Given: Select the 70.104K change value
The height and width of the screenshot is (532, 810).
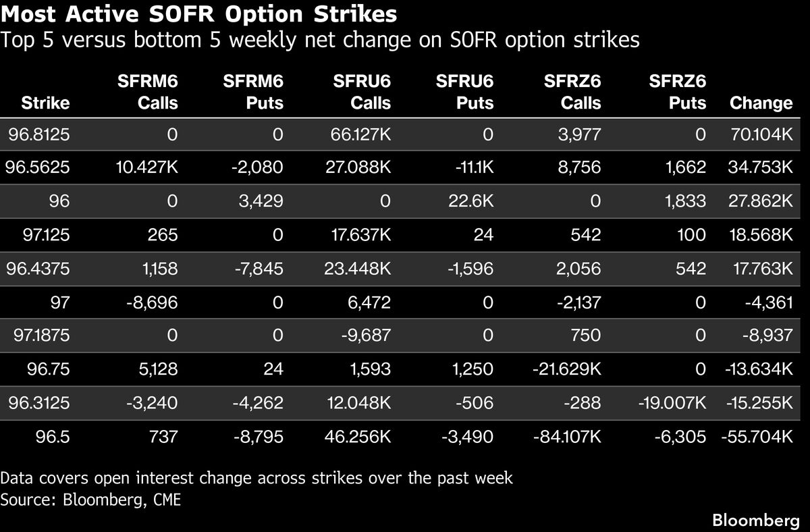Looking at the screenshot, I should (760, 135).
